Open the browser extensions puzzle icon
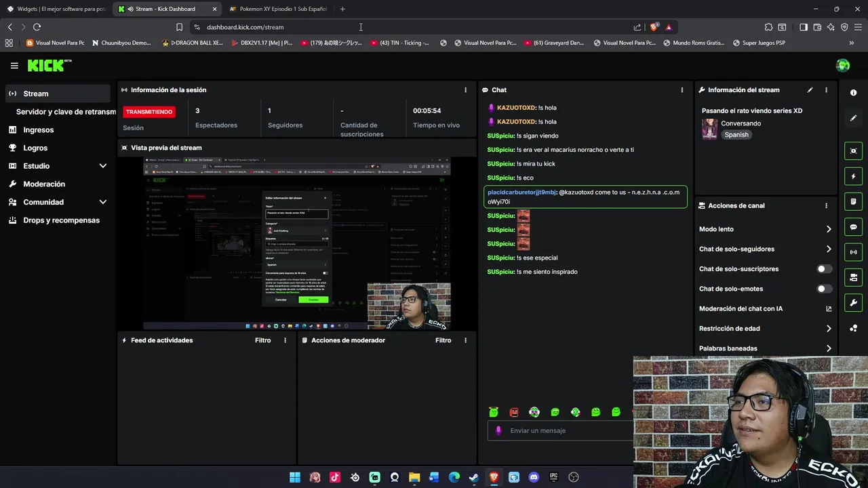868x488 pixels. [x=768, y=27]
